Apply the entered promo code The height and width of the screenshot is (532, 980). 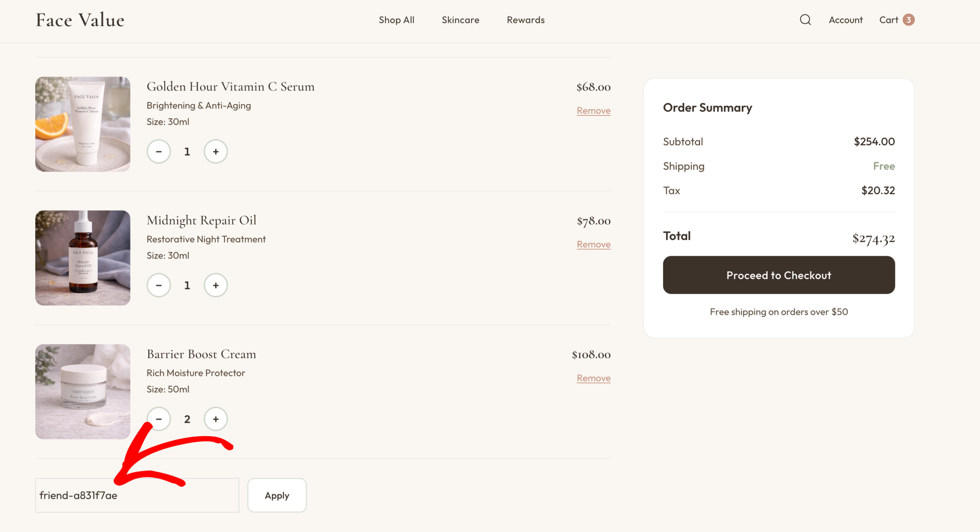(x=277, y=495)
